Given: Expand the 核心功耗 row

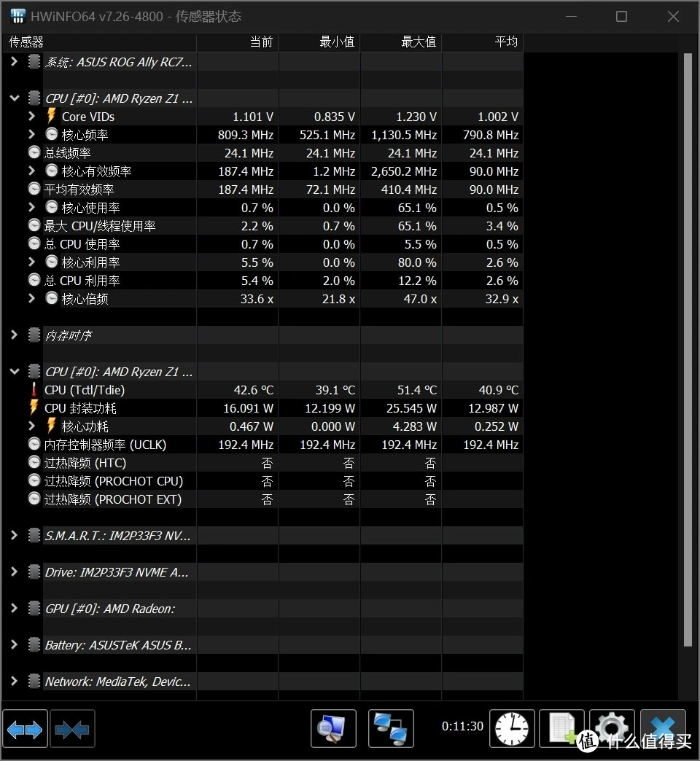Looking at the screenshot, I should tap(31, 426).
